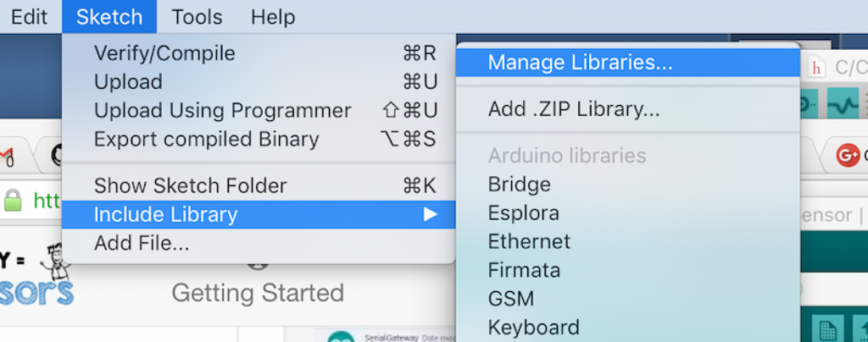The width and height of the screenshot is (868, 342).
Task: Open the Edit menu
Action: pos(29,17)
